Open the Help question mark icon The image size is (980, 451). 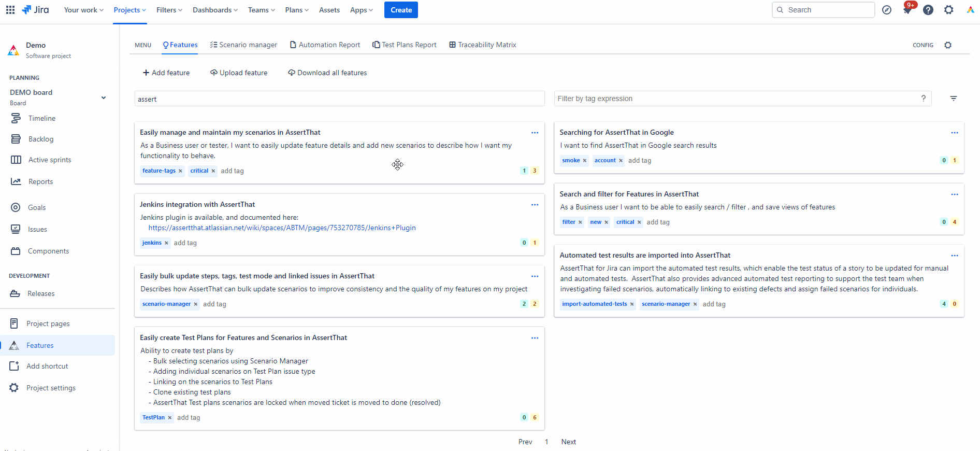[x=928, y=10]
